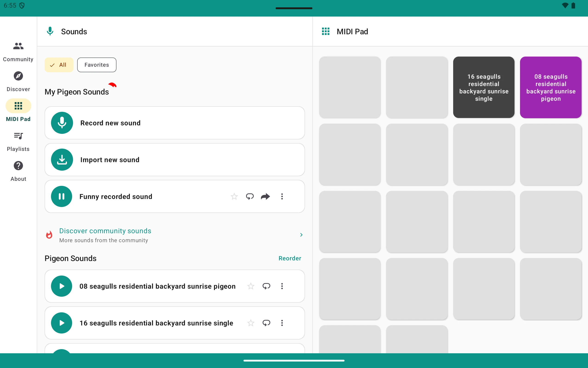
Task: Open more options for 08 seagulls pigeon
Action: click(282, 286)
